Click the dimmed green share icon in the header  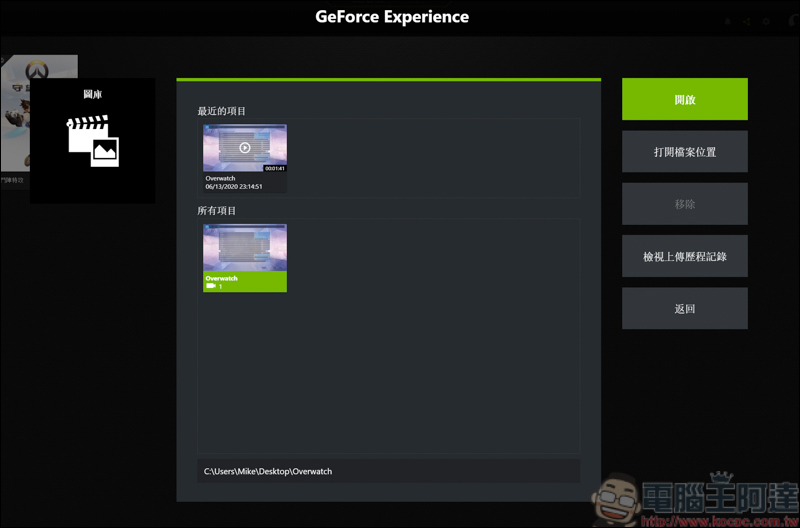click(x=746, y=21)
